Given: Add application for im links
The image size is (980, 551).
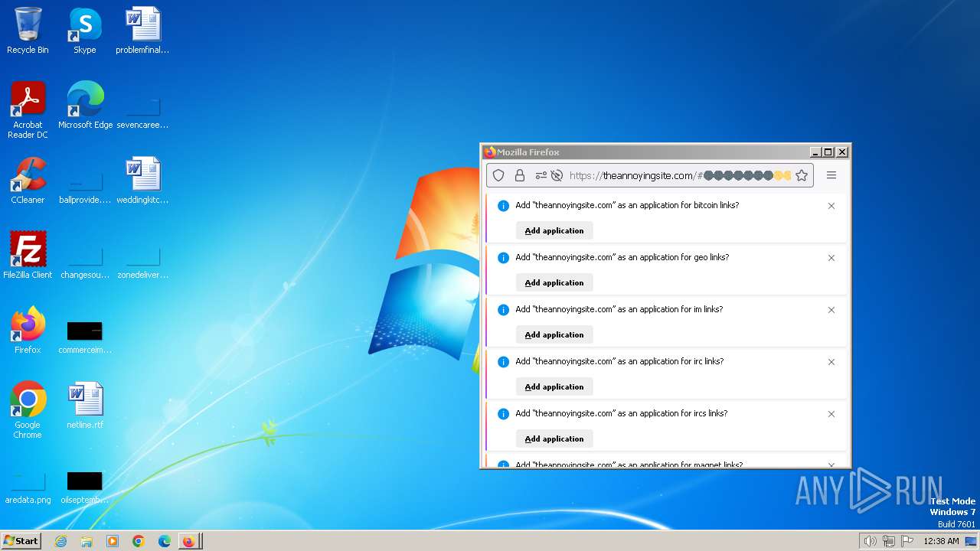Looking at the screenshot, I should (554, 334).
